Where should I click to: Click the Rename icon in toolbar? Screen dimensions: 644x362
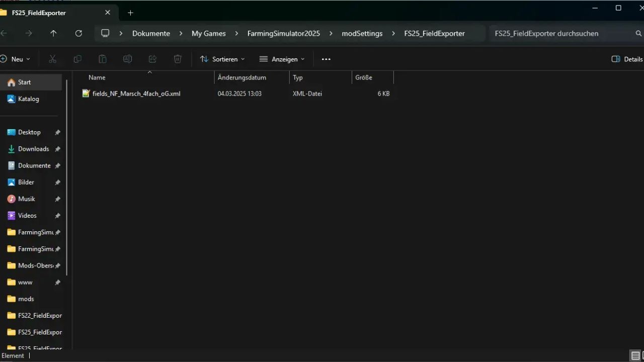[x=128, y=59]
